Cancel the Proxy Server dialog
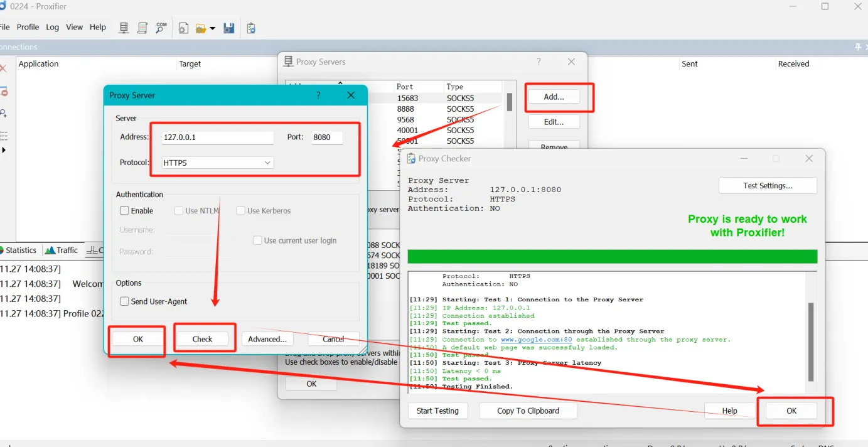The image size is (868, 447). (333, 339)
